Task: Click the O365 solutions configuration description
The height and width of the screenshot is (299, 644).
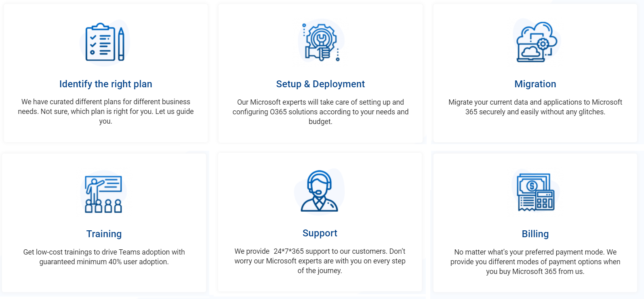Action: [x=320, y=112]
